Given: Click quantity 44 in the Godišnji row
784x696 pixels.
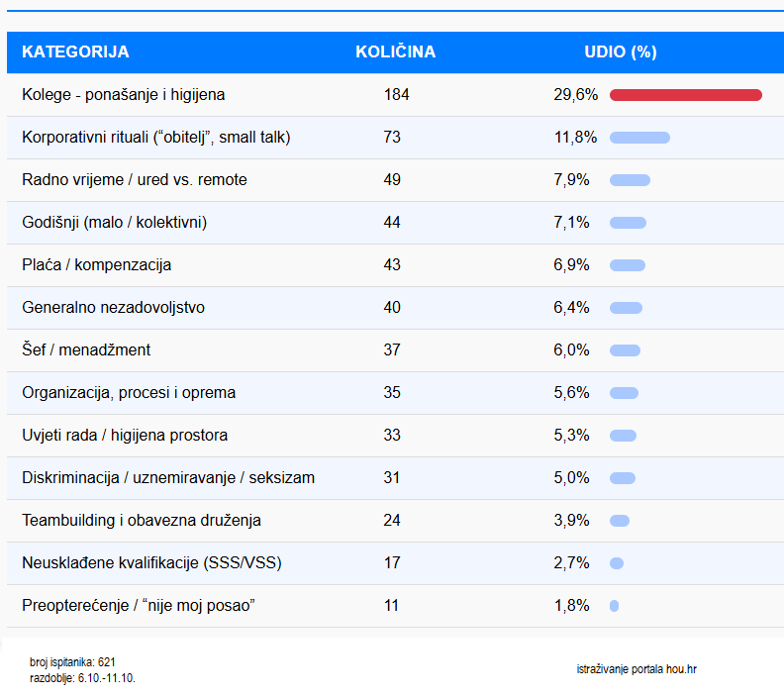Looking at the screenshot, I should 392,223.
